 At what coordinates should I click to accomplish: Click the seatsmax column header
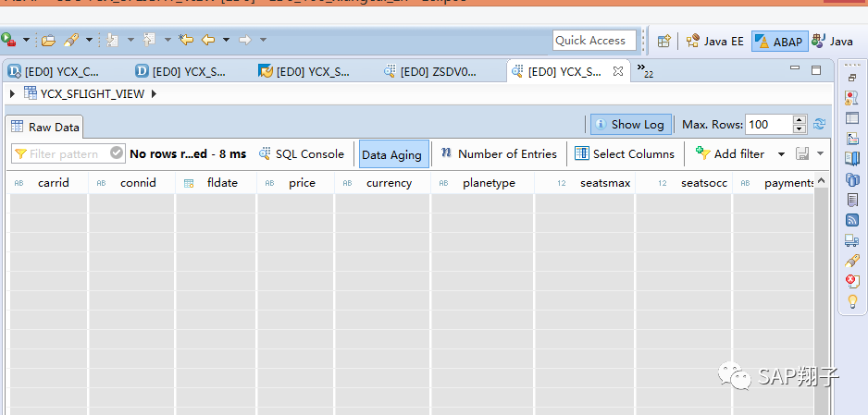[x=585, y=183]
